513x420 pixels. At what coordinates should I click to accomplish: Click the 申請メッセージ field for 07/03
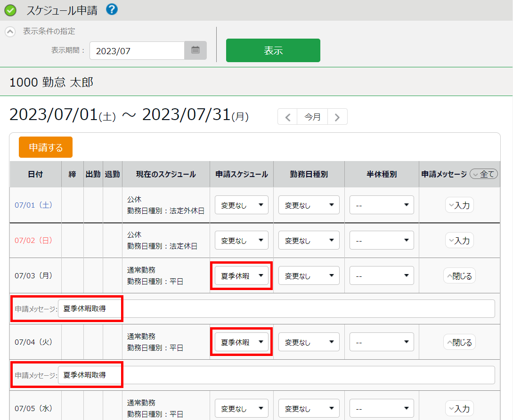276,309
